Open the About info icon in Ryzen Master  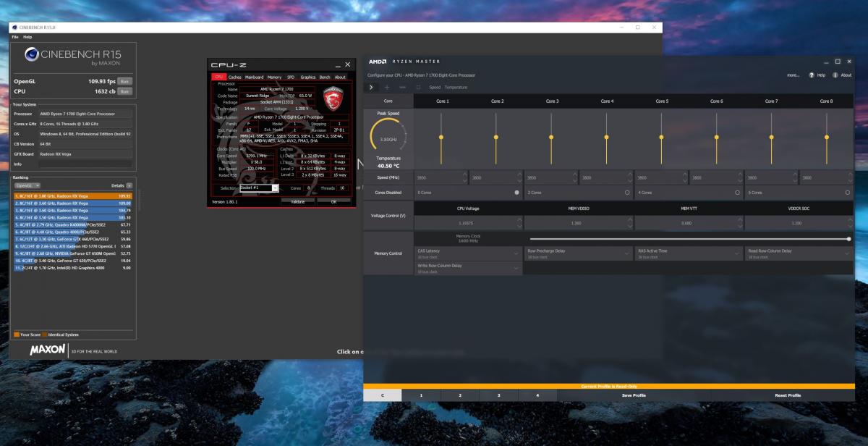click(x=835, y=75)
